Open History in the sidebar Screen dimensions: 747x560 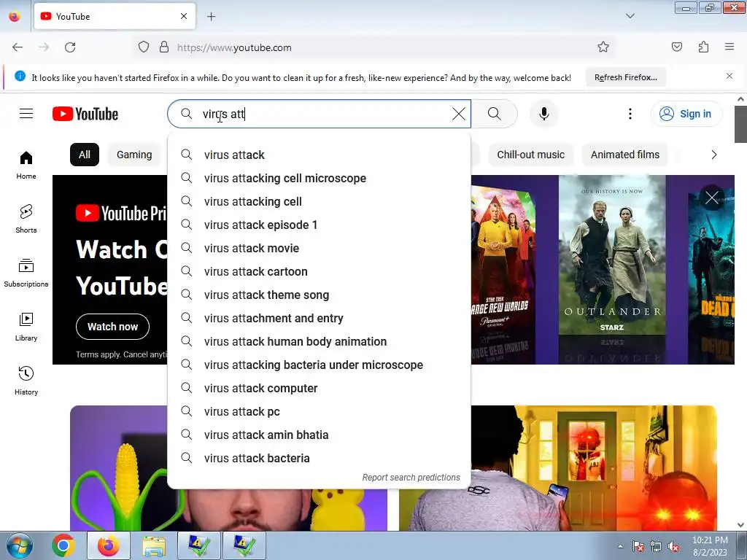point(26,381)
